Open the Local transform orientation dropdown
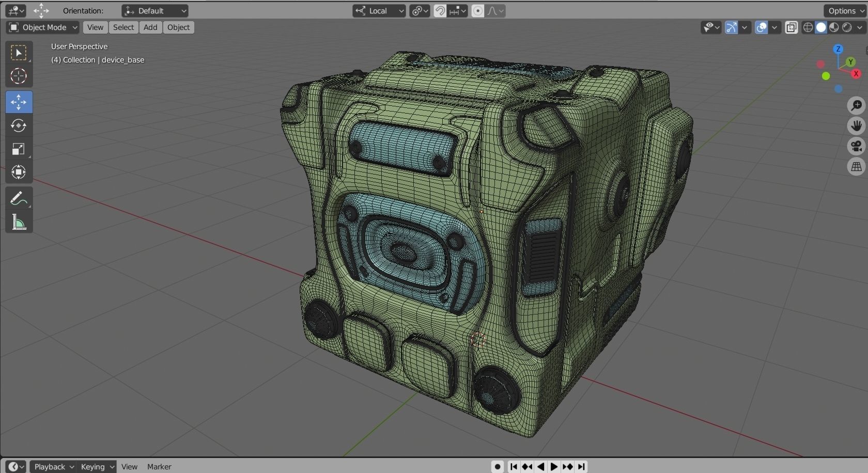 (x=379, y=11)
